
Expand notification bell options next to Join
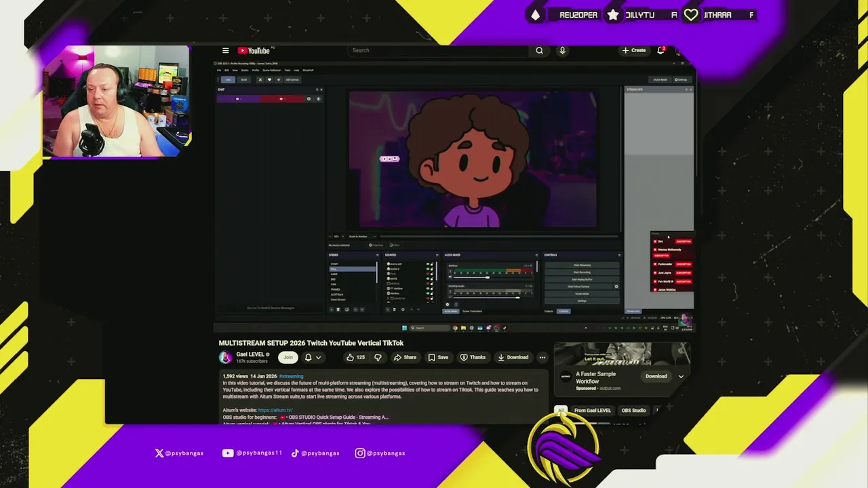click(x=318, y=357)
